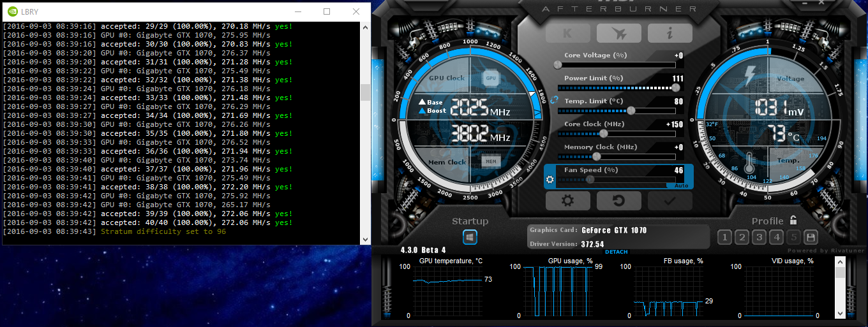868x327 pixels.
Task: Toggle the fan speed Auto mode
Action: [681, 185]
